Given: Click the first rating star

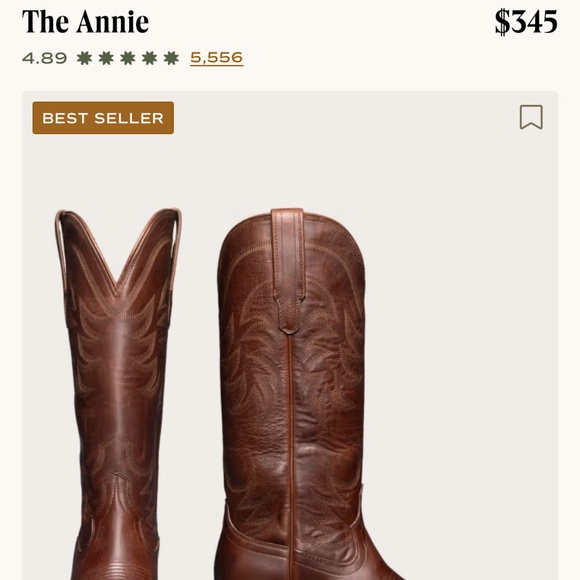Looking at the screenshot, I should [84, 58].
